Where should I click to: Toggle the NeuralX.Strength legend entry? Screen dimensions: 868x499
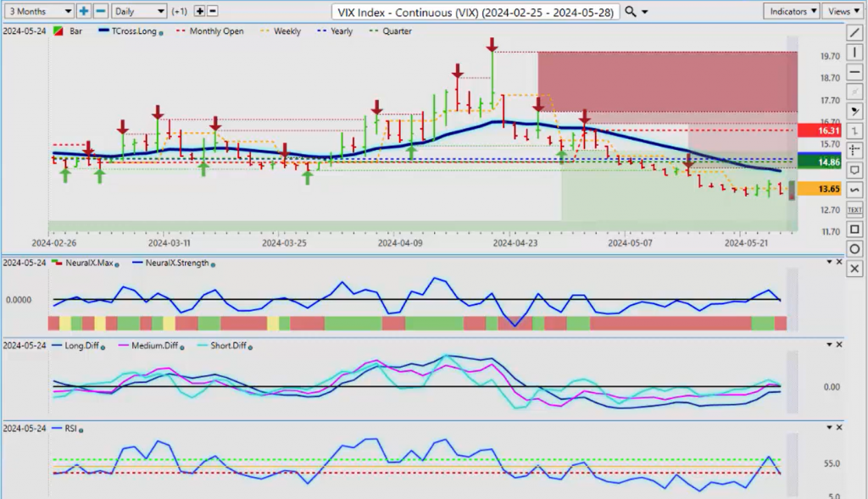click(175, 263)
